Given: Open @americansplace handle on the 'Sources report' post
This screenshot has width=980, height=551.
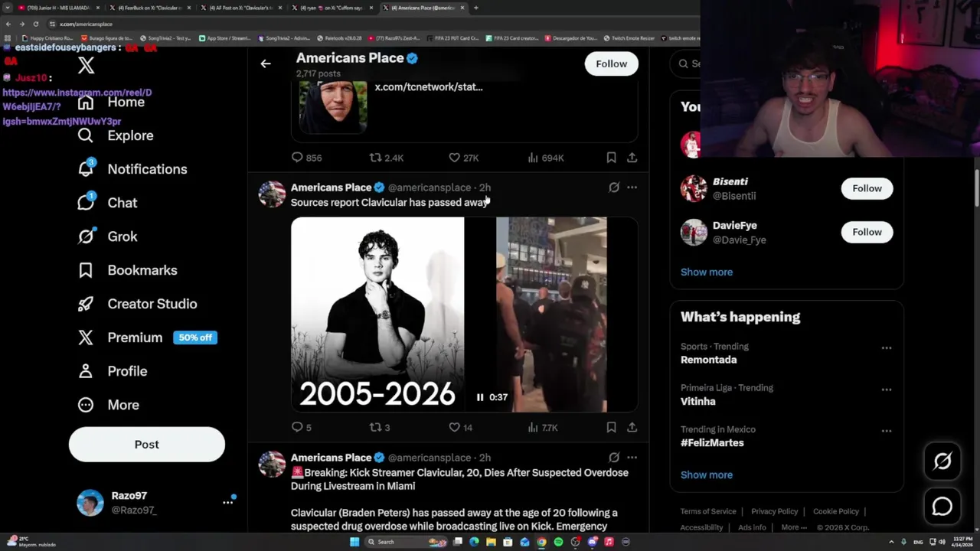Looking at the screenshot, I should 430,187.
